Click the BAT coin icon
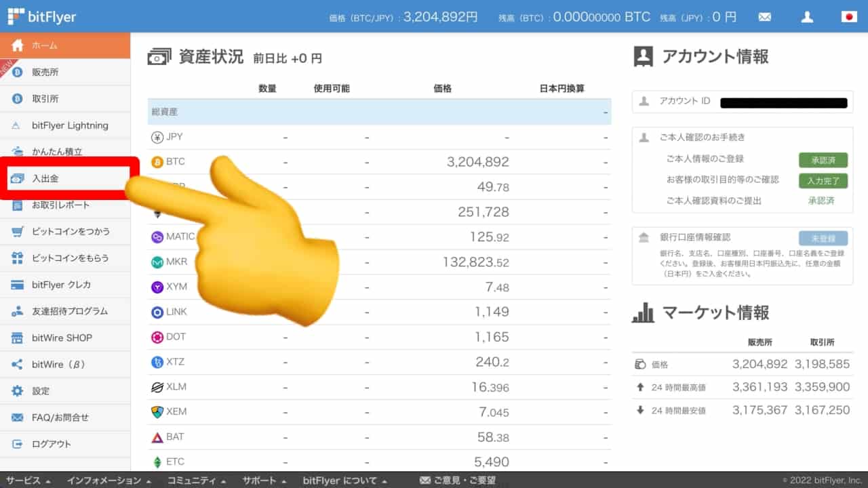This screenshot has width=868, height=488. click(x=157, y=437)
